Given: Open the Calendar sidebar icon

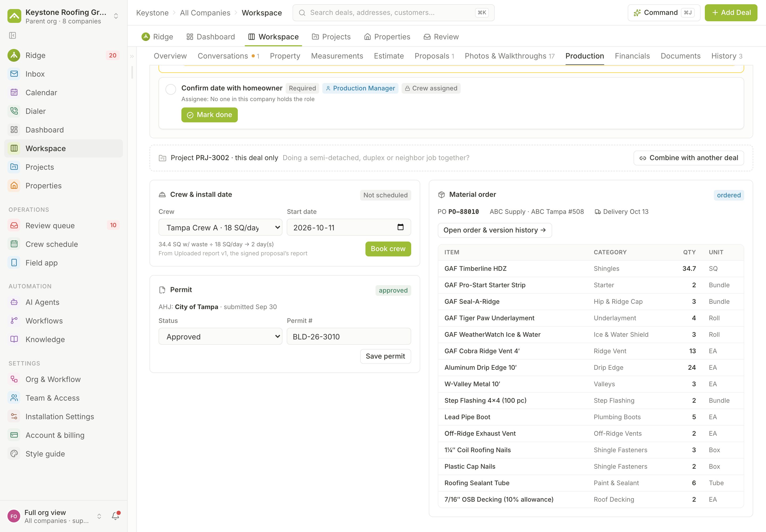Looking at the screenshot, I should [14, 93].
